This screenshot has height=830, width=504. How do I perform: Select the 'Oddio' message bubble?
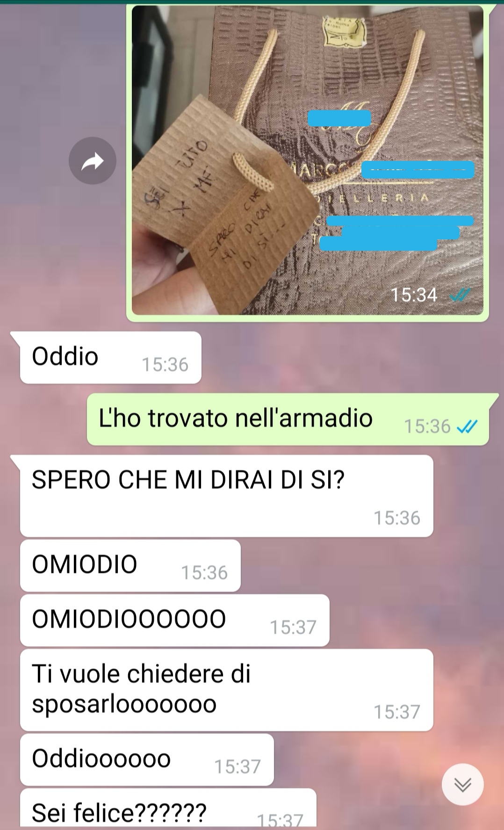[111, 358]
